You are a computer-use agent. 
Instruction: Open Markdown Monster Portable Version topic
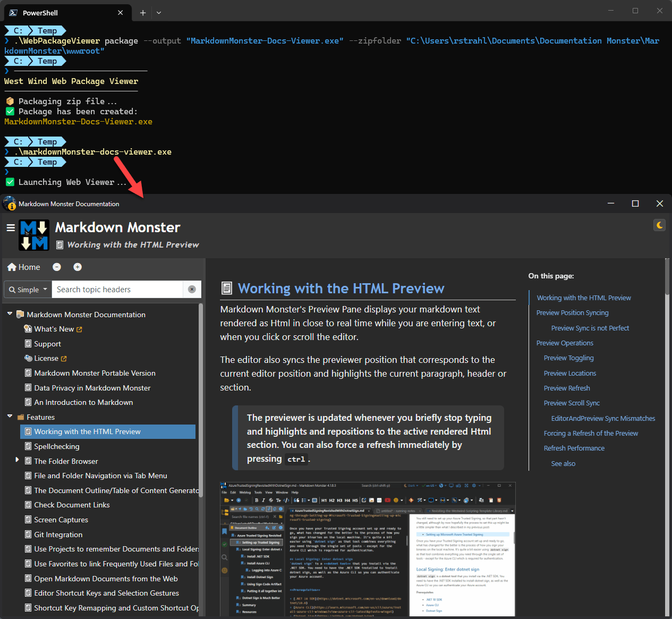point(95,374)
